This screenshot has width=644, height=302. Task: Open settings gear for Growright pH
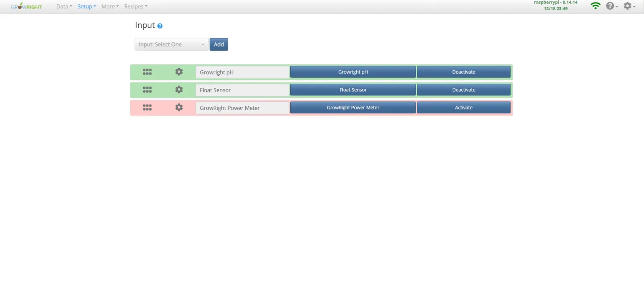(179, 72)
